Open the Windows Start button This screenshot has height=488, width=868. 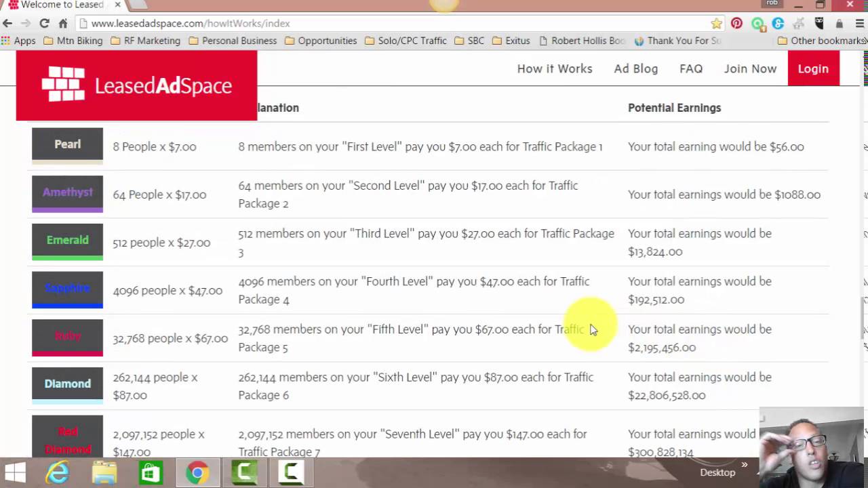pyautogui.click(x=15, y=472)
